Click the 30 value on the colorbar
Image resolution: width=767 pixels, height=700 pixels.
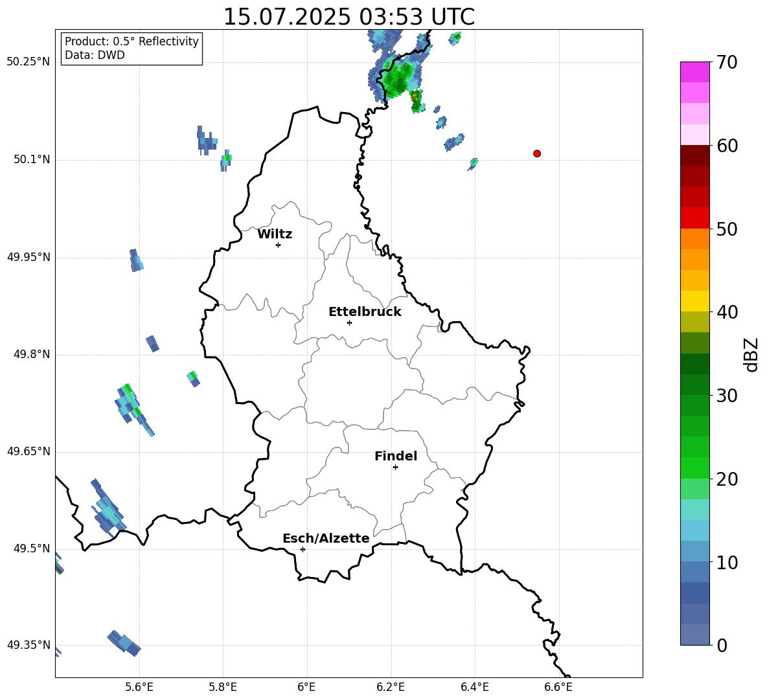click(727, 396)
